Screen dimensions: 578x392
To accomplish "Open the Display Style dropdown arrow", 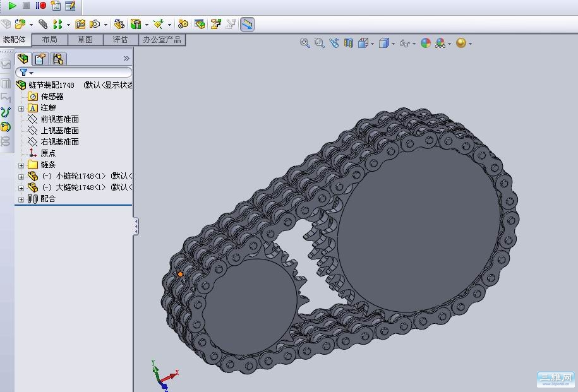I will pyautogui.click(x=394, y=44).
